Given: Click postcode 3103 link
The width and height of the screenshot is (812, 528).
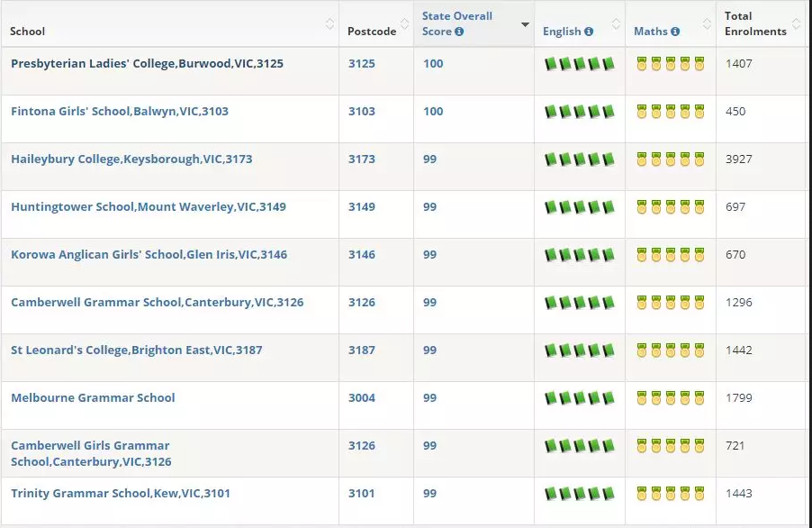Looking at the screenshot, I should point(362,112).
